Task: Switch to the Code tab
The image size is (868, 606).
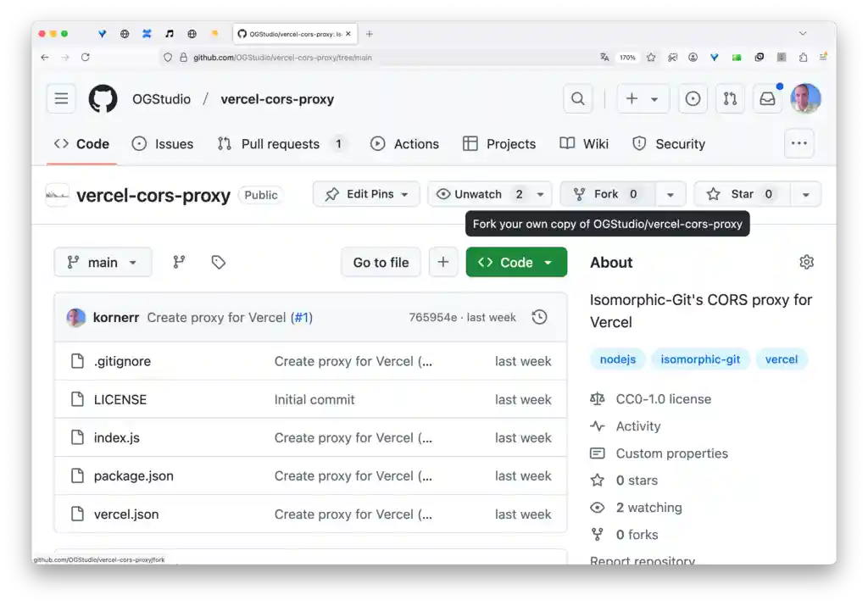Action: coord(82,144)
